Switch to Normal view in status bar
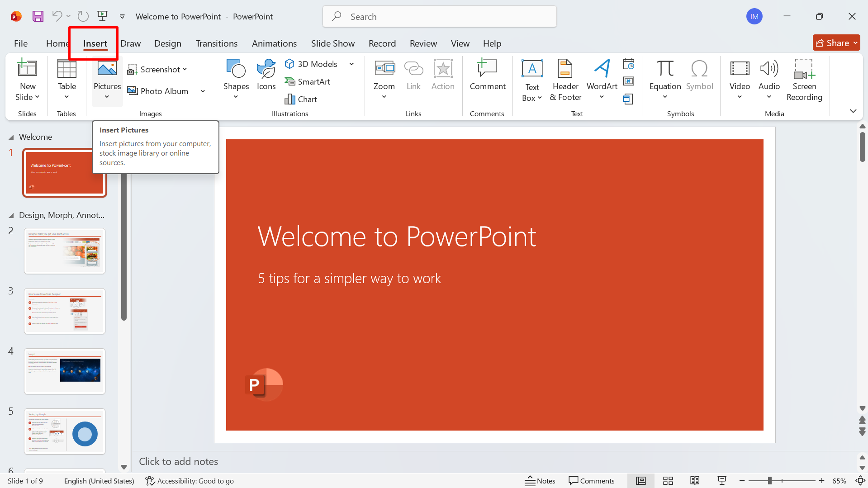 click(x=641, y=481)
